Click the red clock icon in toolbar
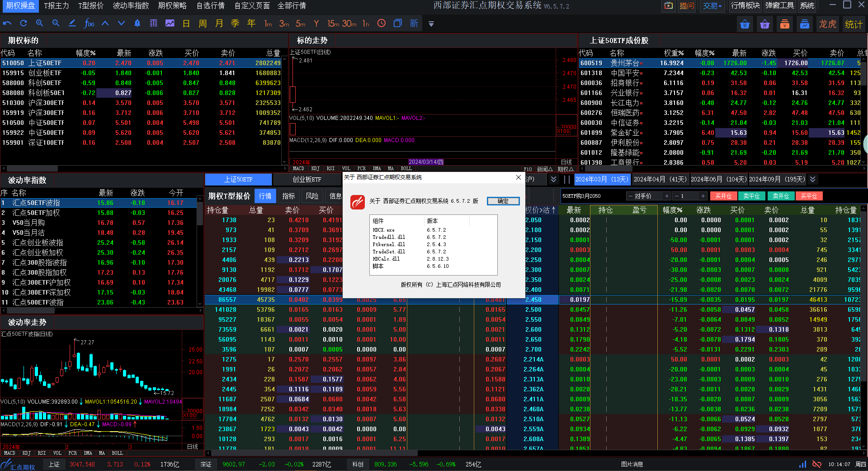This screenshot has height=471, width=868. coord(382,24)
